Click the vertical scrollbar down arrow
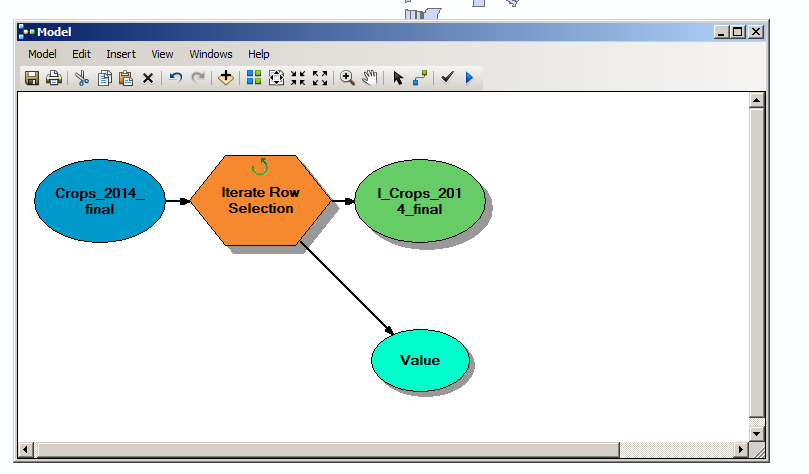This screenshot has width=809, height=474. click(756, 434)
